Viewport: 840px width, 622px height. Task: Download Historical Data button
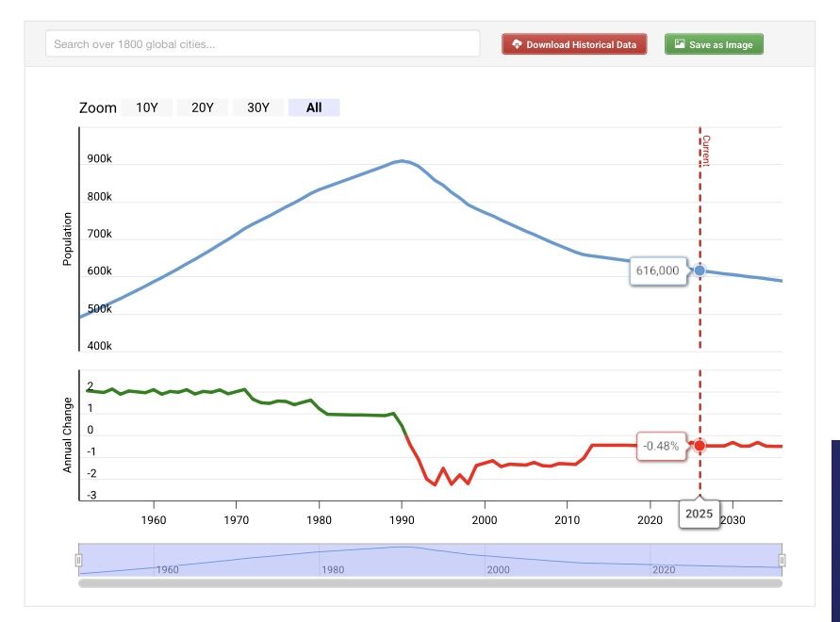pyautogui.click(x=574, y=44)
